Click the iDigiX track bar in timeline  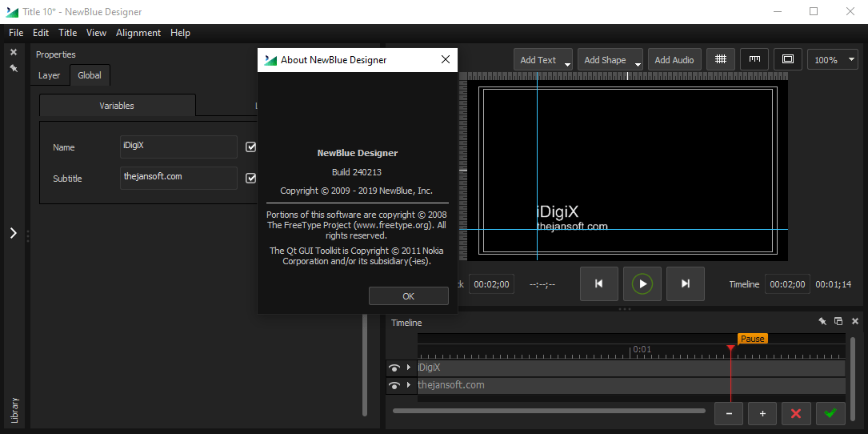click(x=631, y=368)
